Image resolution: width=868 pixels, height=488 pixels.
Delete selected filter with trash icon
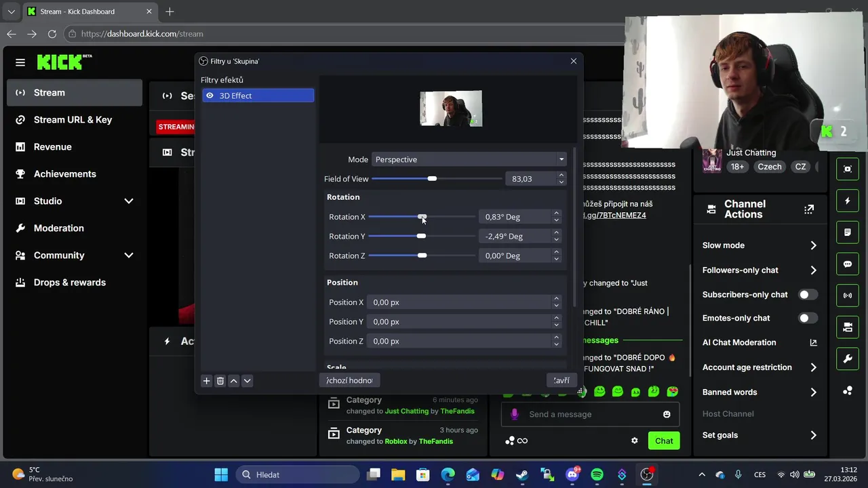click(x=220, y=381)
